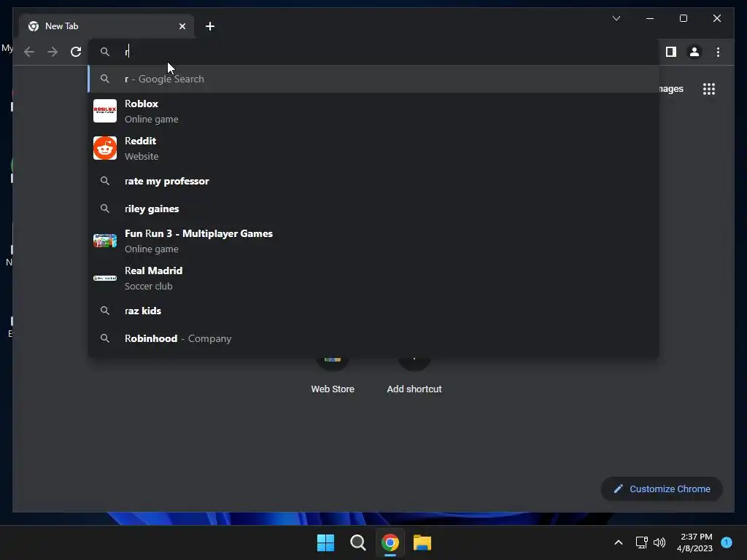Select 'riley gaines' suggestion

[x=374, y=209]
